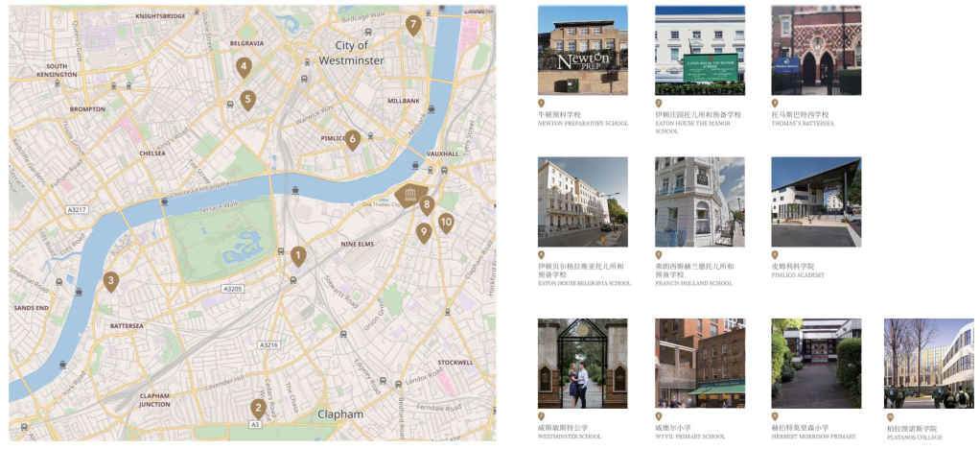Viewport: 980px width, 449px height.
Task: Click the building-shaped property marker by the river
Action: [409, 196]
